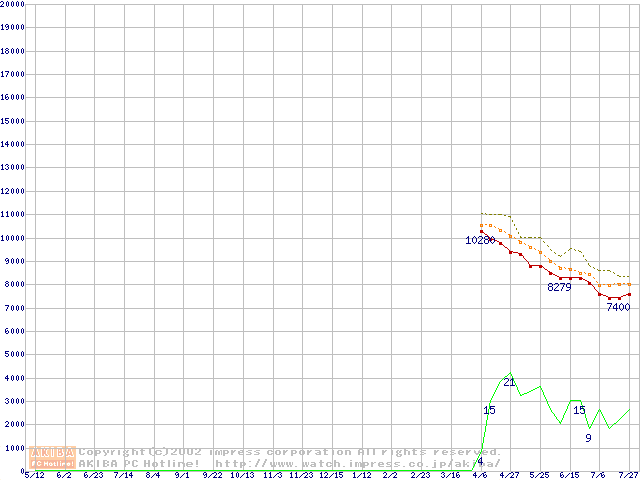Open the watch.impress.co.jp URL in watermark
Viewport: 640px width, 480px height.
(x=357, y=464)
